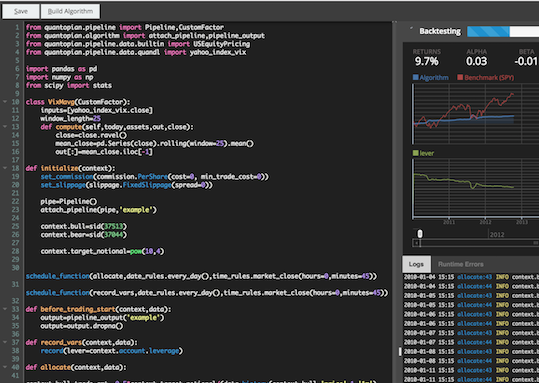Image resolution: width=539 pixels, height=383 pixels.
Task: Click the set_slippage code line
Action: coord(126,185)
